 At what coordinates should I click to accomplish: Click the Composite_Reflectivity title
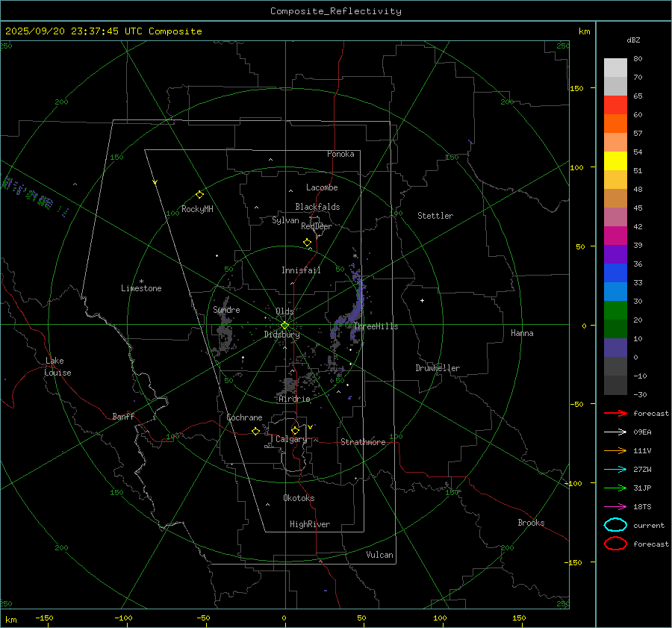coord(335,10)
